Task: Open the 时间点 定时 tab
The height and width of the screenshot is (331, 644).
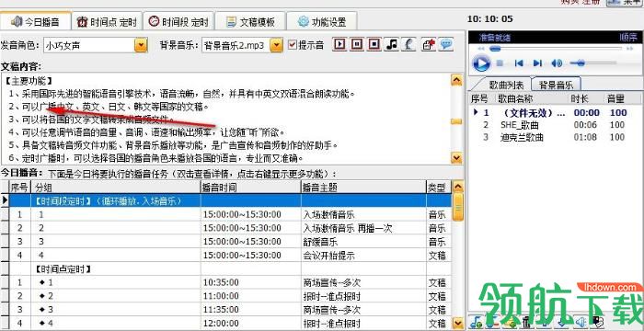Action: (107, 21)
